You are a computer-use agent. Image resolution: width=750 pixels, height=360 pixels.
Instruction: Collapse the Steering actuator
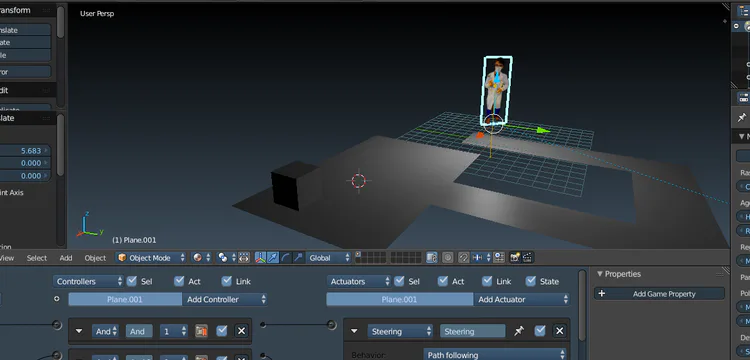coord(354,331)
